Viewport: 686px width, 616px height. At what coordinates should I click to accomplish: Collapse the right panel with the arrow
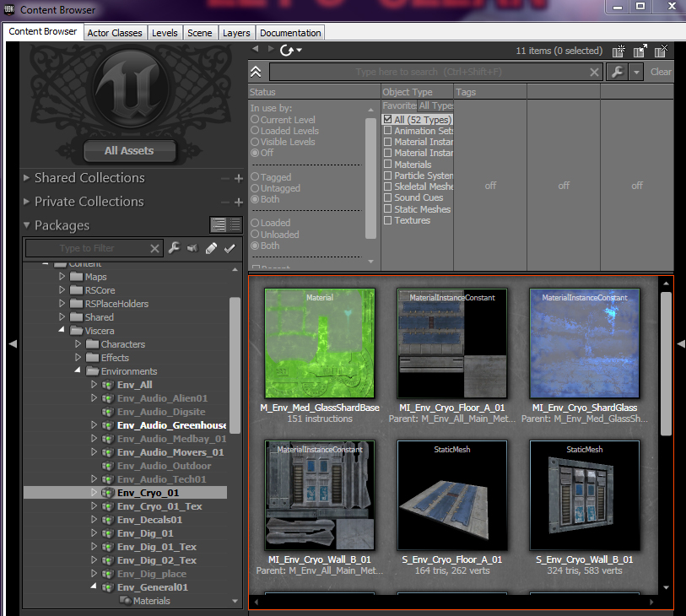click(681, 344)
